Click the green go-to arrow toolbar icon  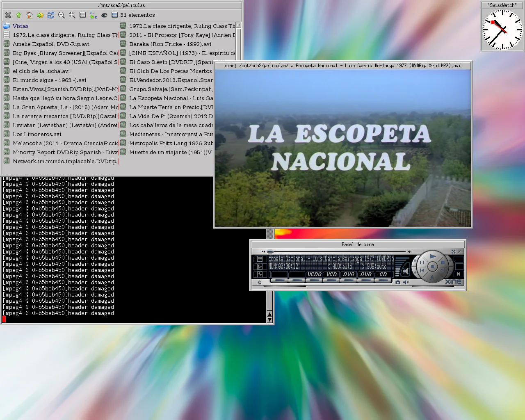[40, 15]
